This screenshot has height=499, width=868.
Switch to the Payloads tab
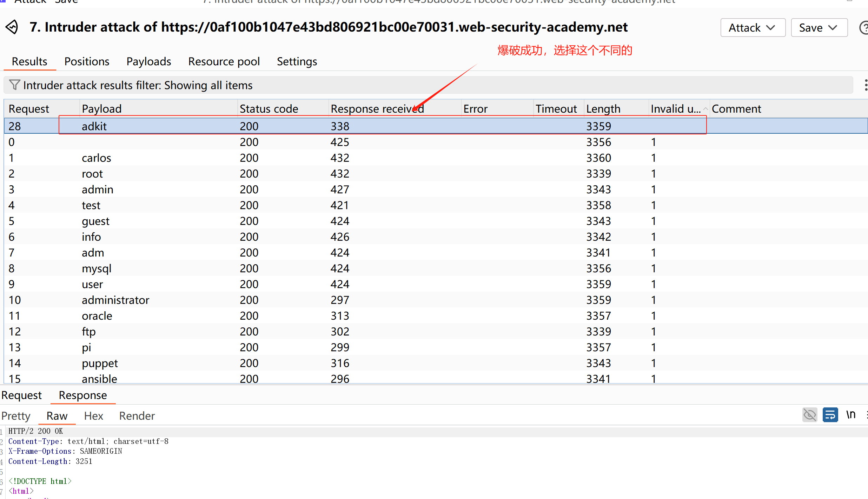tap(148, 61)
